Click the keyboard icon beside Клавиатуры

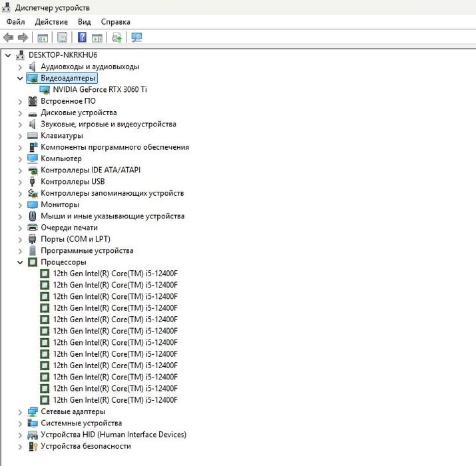tap(32, 135)
